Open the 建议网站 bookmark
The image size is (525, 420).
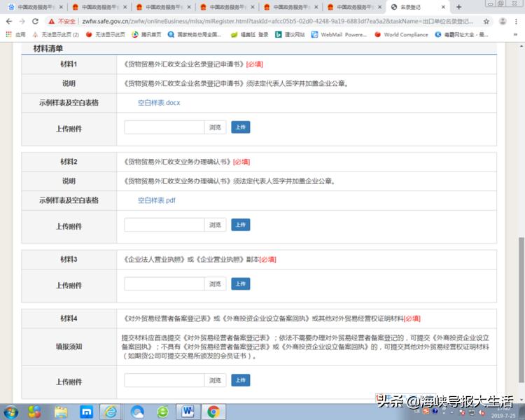[x=290, y=34]
